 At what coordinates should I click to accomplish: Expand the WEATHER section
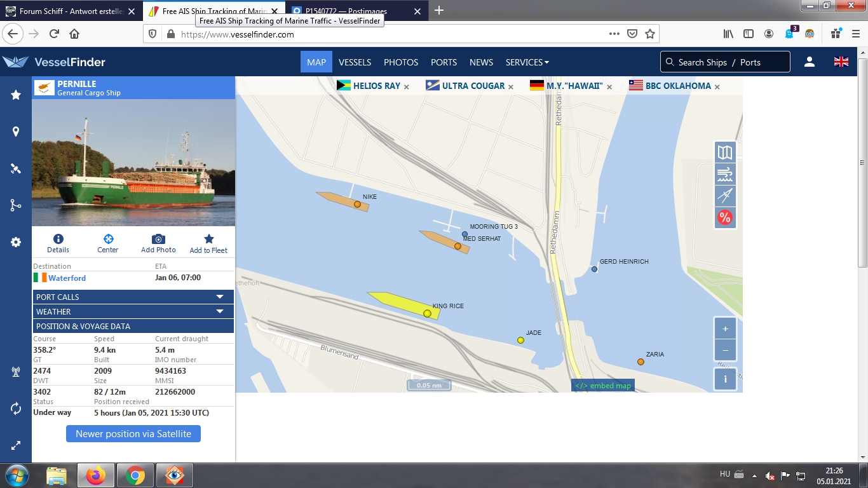point(133,311)
